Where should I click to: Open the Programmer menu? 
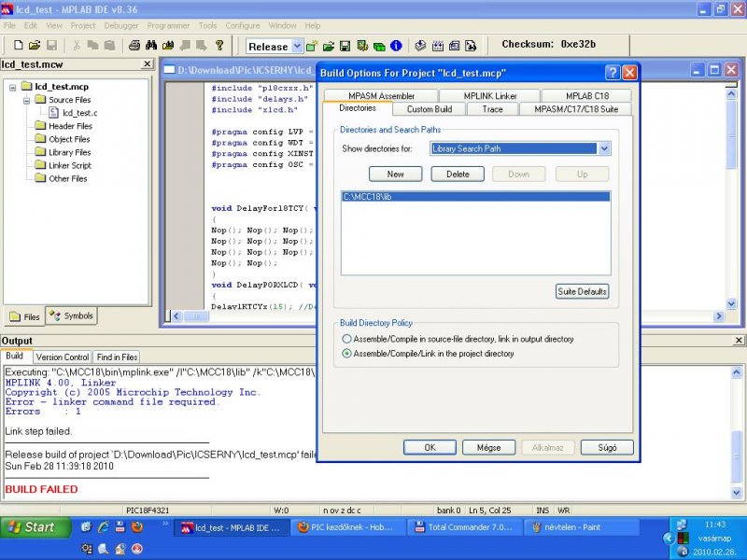pos(168,25)
